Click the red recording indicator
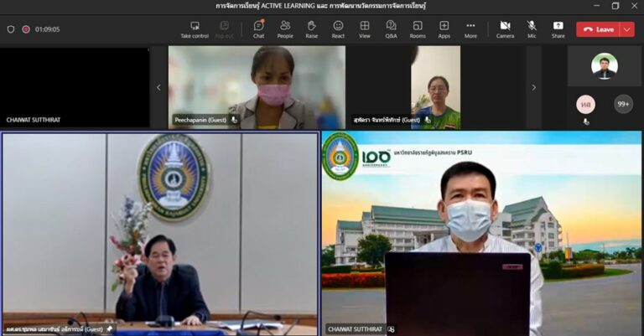Screen dimensions: 644x336 point(26,29)
